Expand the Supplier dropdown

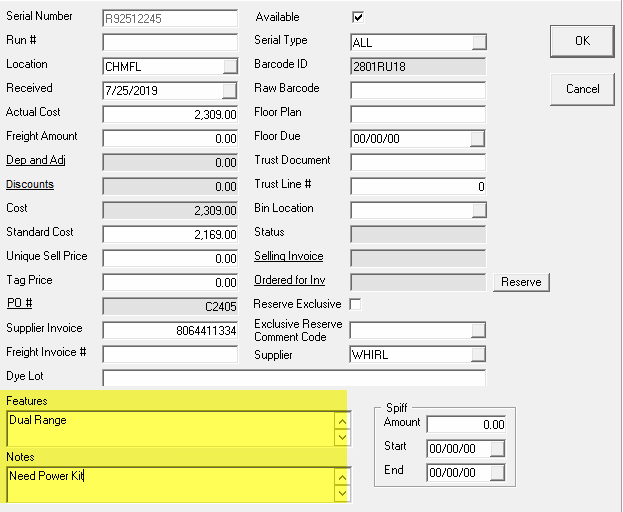click(x=478, y=354)
